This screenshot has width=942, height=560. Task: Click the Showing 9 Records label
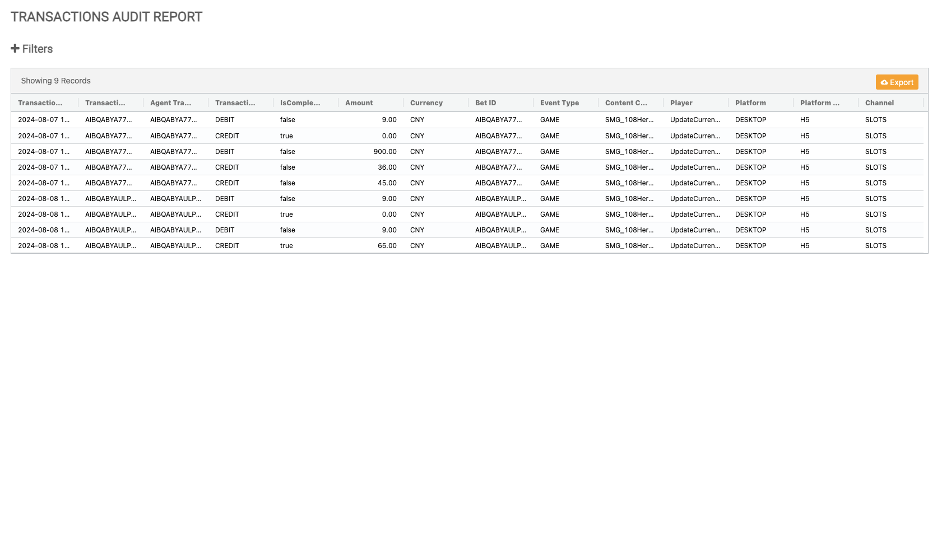[55, 81]
